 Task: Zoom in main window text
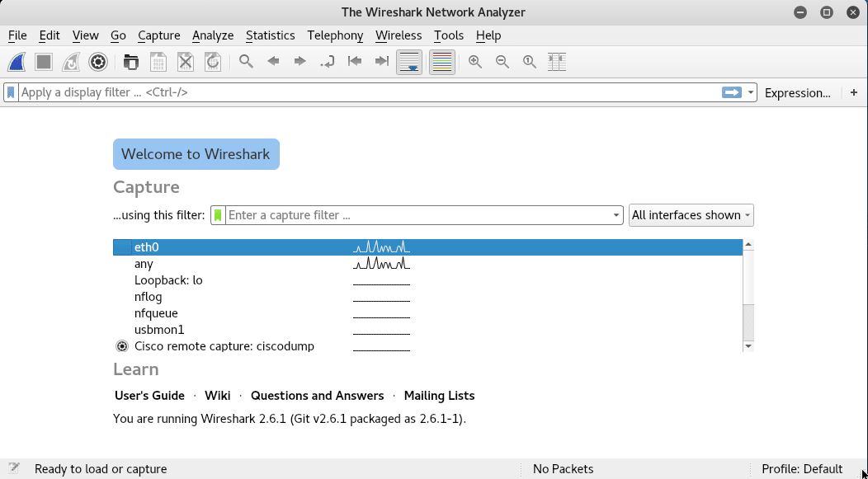tap(475, 61)
